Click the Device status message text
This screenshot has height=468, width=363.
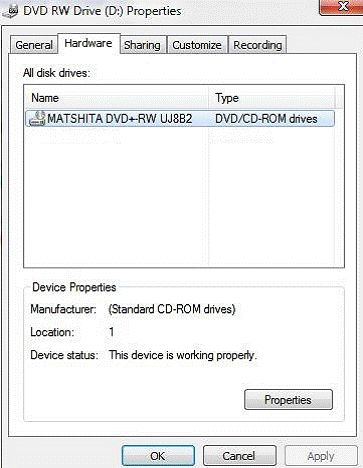(183, 355)
